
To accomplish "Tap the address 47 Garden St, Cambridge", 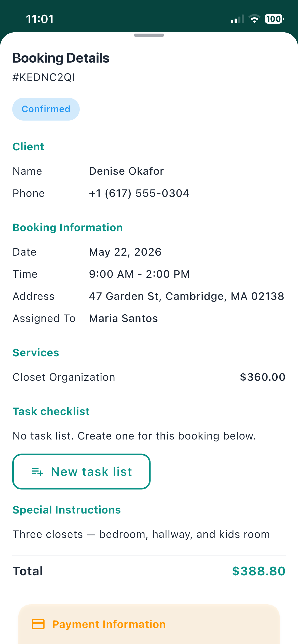I will click(186, 296).
